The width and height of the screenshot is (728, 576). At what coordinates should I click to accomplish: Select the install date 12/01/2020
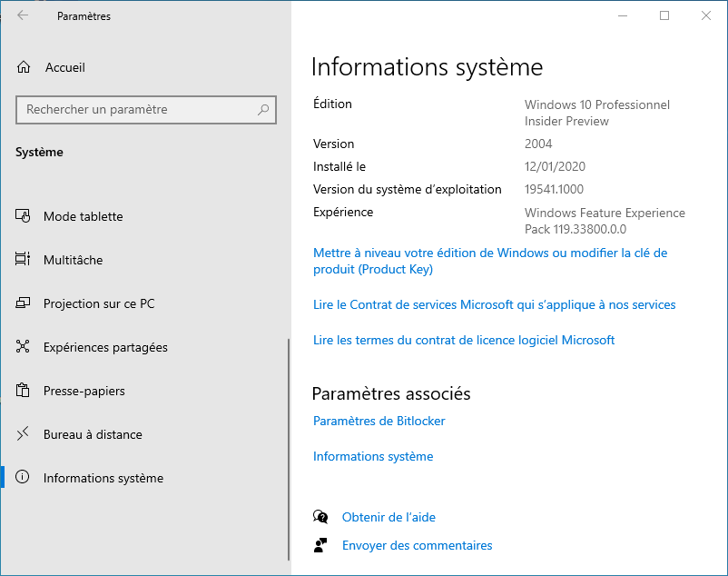point(555,166)
